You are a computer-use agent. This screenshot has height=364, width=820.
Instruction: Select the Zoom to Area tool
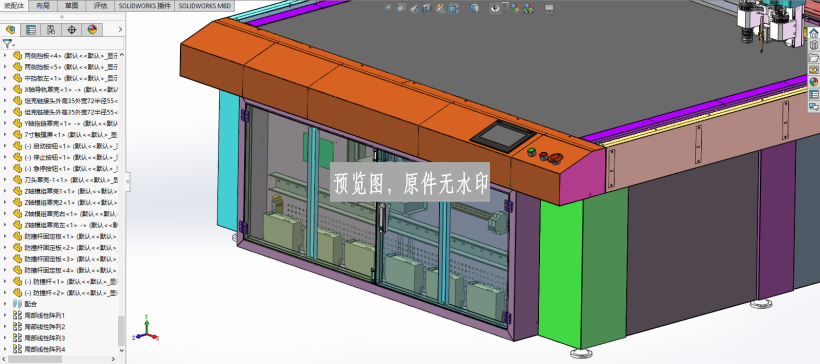pos(401,8)
